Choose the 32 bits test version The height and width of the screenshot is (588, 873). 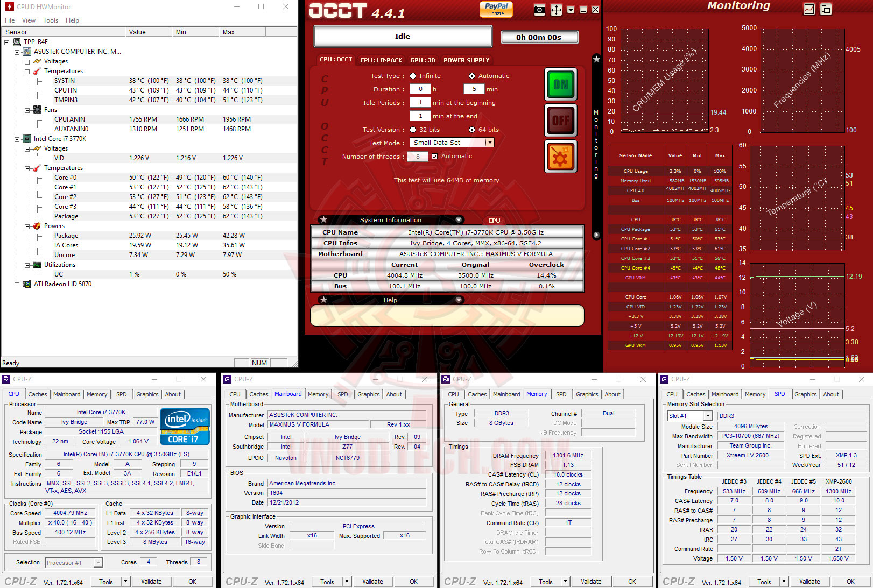[413, 130]
